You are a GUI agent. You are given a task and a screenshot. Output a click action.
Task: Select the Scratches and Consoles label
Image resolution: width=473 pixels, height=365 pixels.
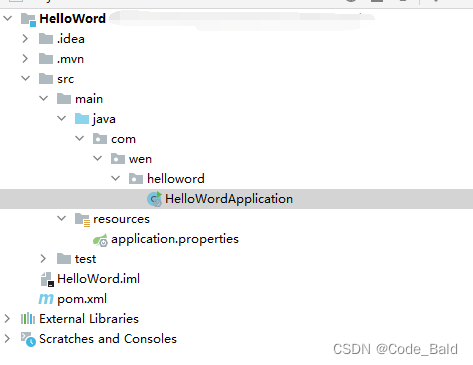(108, 339)
